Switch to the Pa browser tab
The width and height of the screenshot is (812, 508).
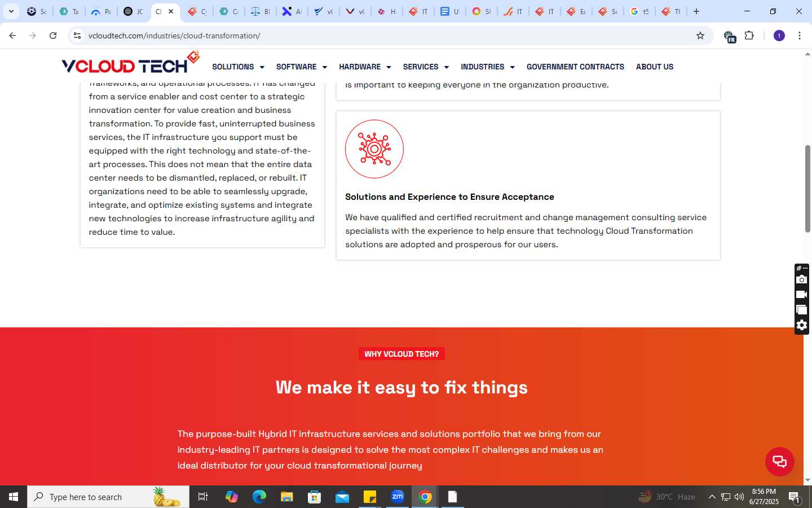tap(101, 11)
